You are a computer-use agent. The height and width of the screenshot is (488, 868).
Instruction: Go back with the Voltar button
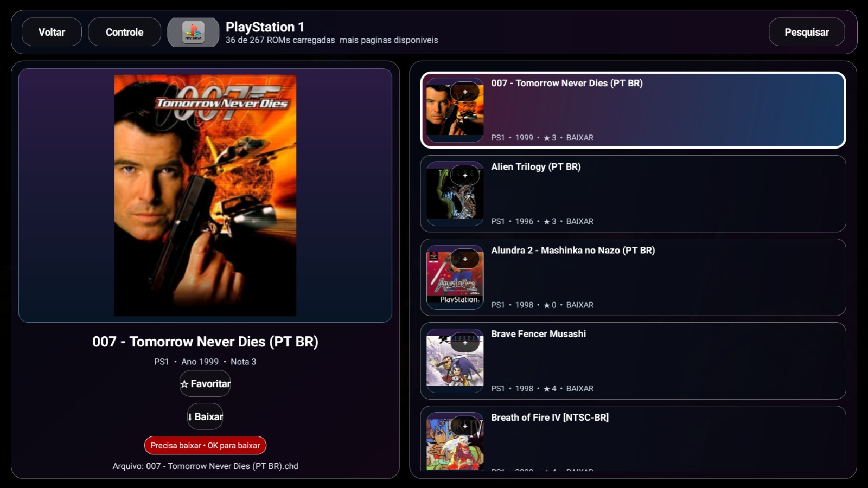click(x=52, y=32)
